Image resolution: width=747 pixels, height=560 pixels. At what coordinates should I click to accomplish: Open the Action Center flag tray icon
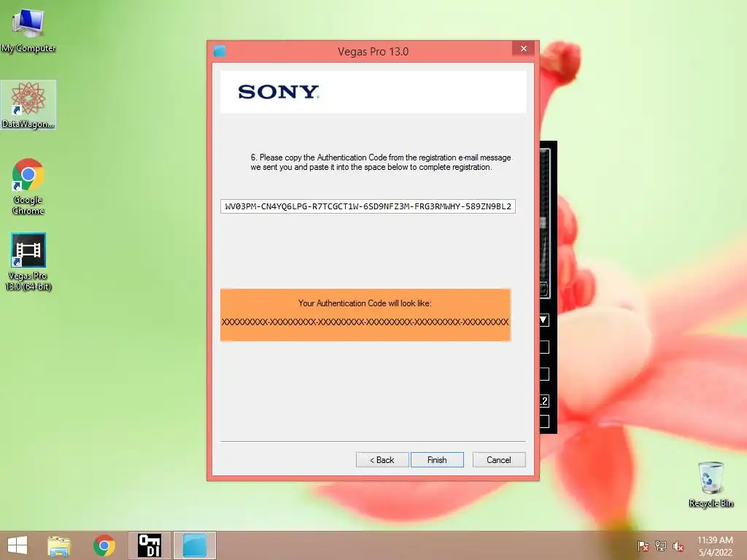click(643, 545)
